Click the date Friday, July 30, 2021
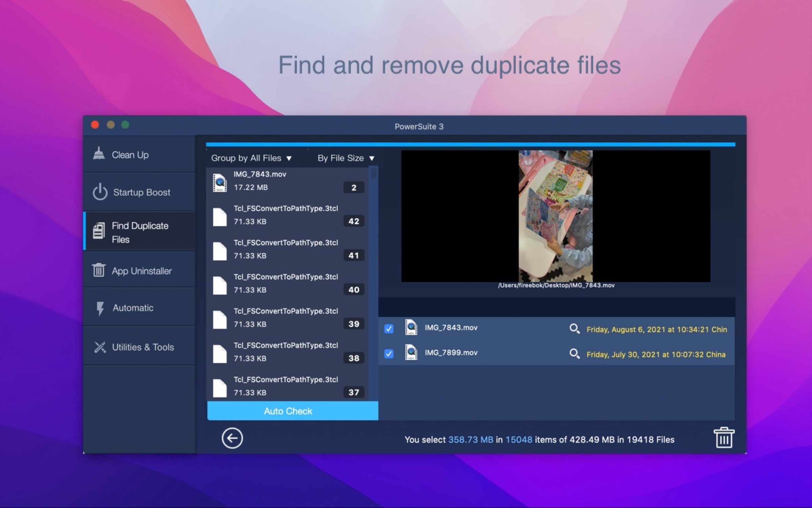812x508 pixels. [x=656, y=355]
